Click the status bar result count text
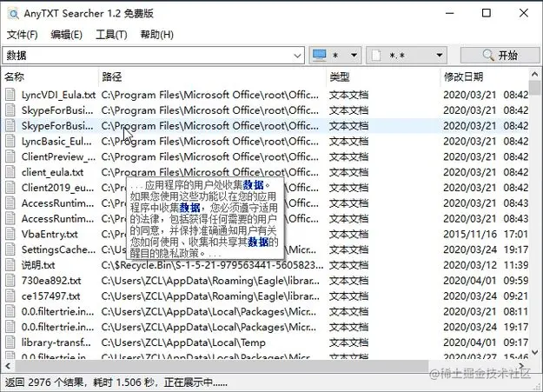The height and width of the screenshot is (392, 543). pos(116,382)
